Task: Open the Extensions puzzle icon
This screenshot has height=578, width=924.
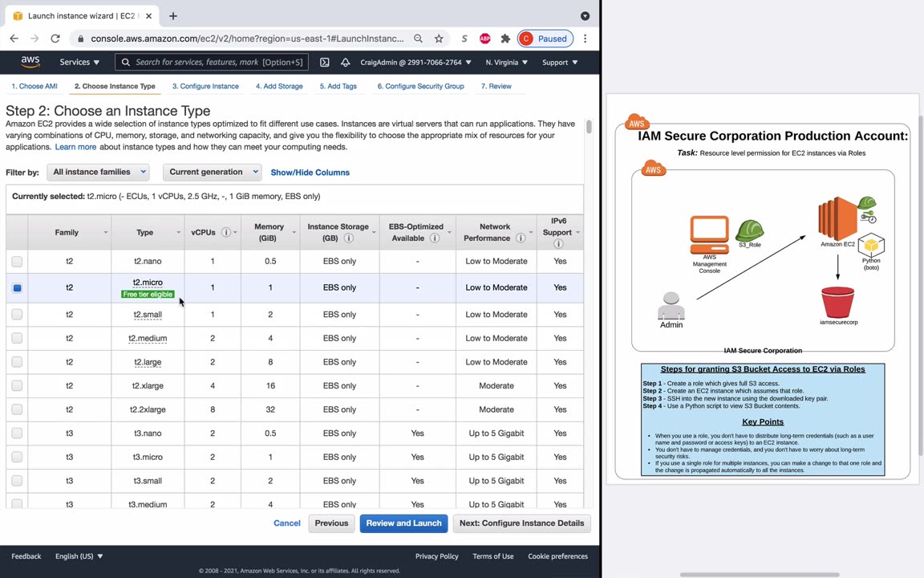Action: 505,39
